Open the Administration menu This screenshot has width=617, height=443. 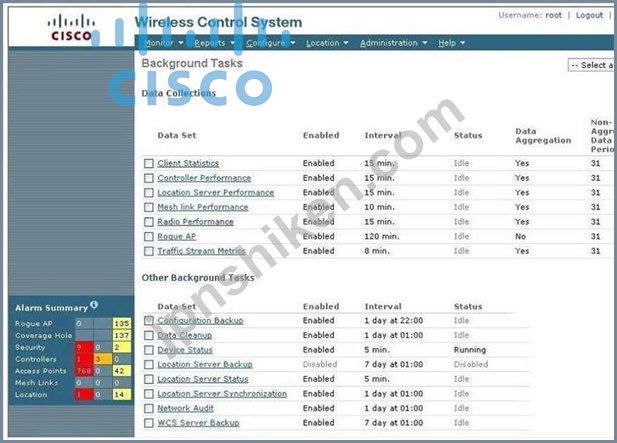pos(393,43)
